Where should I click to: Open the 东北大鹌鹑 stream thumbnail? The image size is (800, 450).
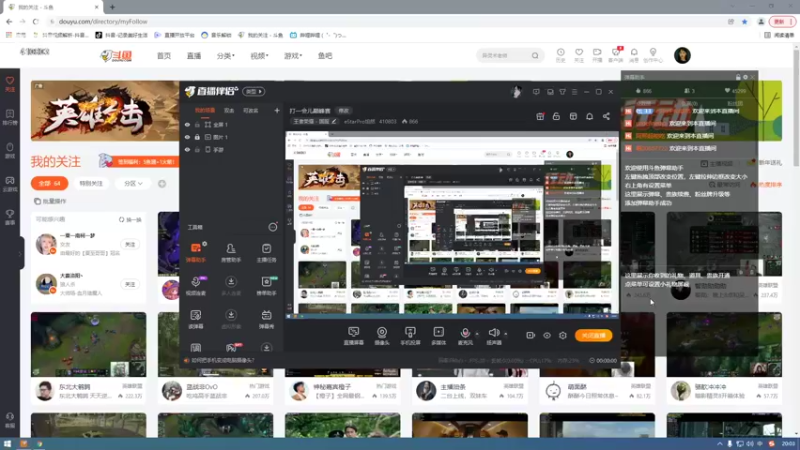88,344
